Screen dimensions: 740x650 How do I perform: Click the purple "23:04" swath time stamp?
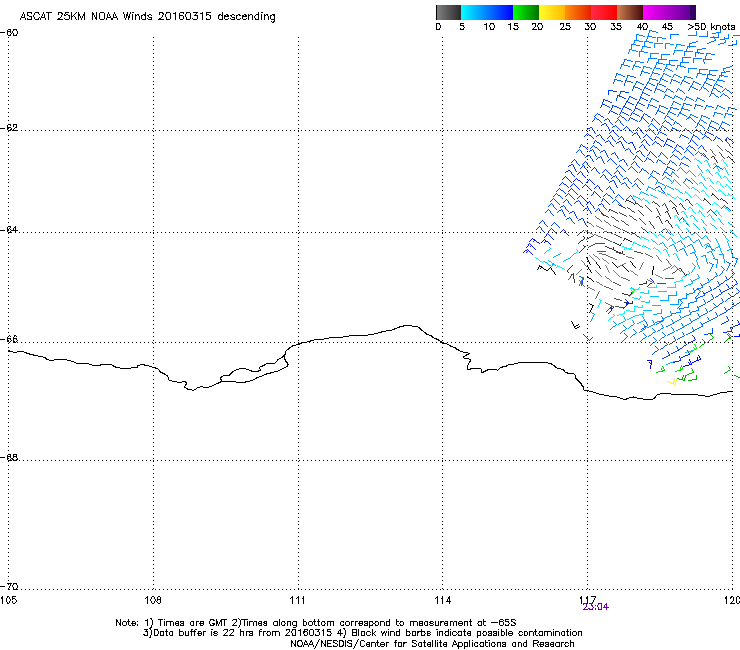point(596,607)
